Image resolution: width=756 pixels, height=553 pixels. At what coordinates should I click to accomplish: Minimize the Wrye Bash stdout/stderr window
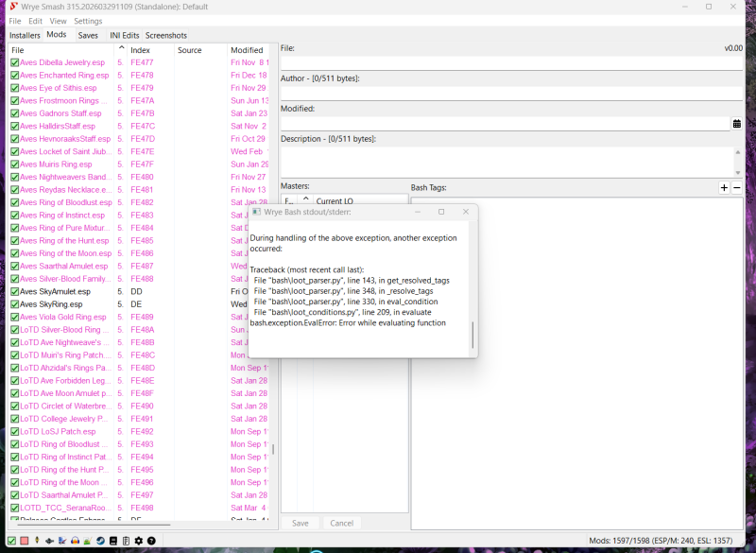(418, 212)
